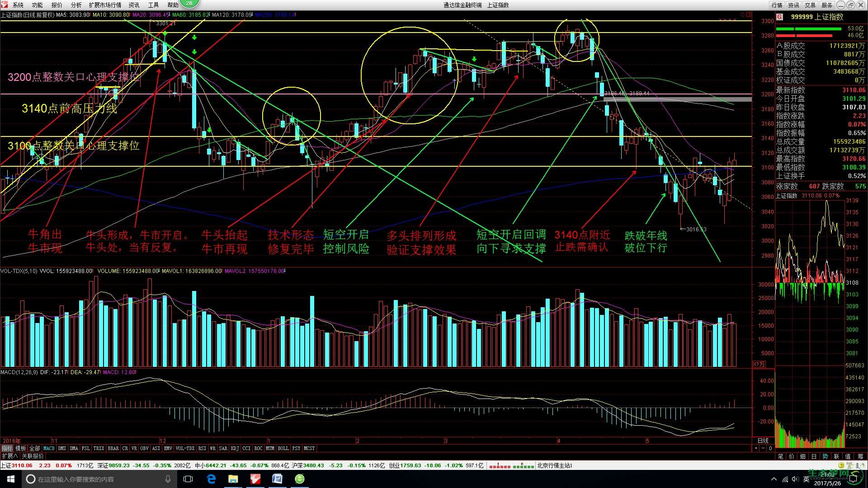Select the 价 tab in side panel
The width and height of the screenshot is (868, 488).
coord(792,456)
